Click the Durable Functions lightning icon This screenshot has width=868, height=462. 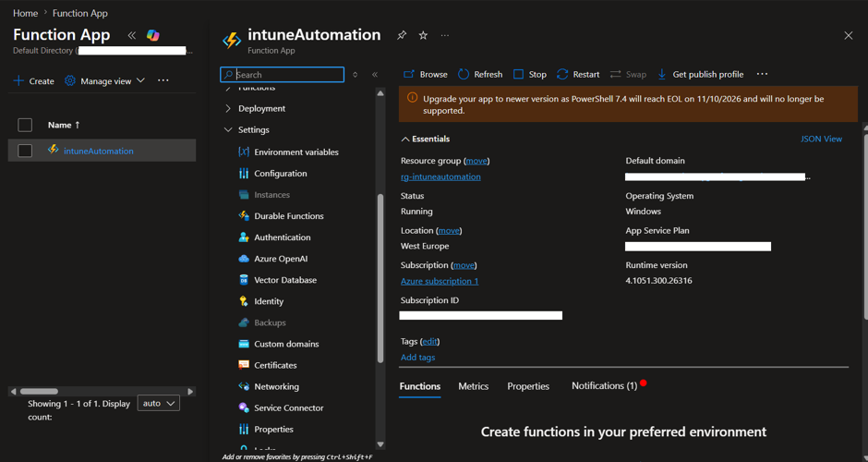coord(244,216)
